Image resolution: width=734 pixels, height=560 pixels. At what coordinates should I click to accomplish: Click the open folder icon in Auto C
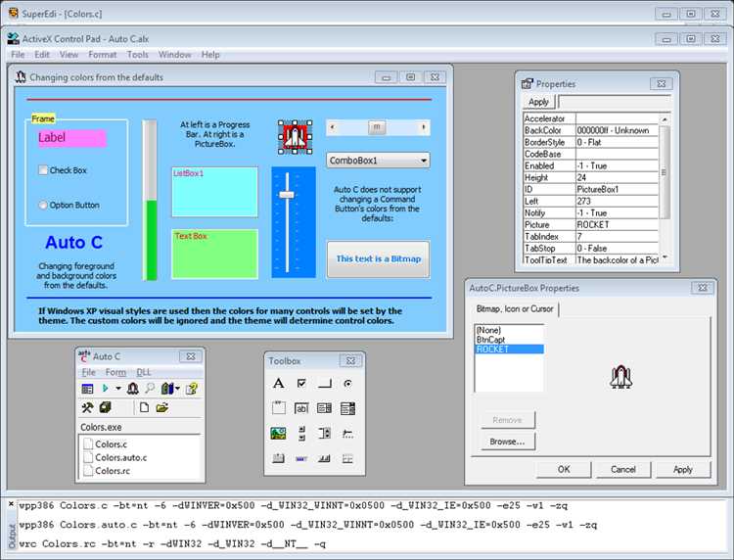161,407
